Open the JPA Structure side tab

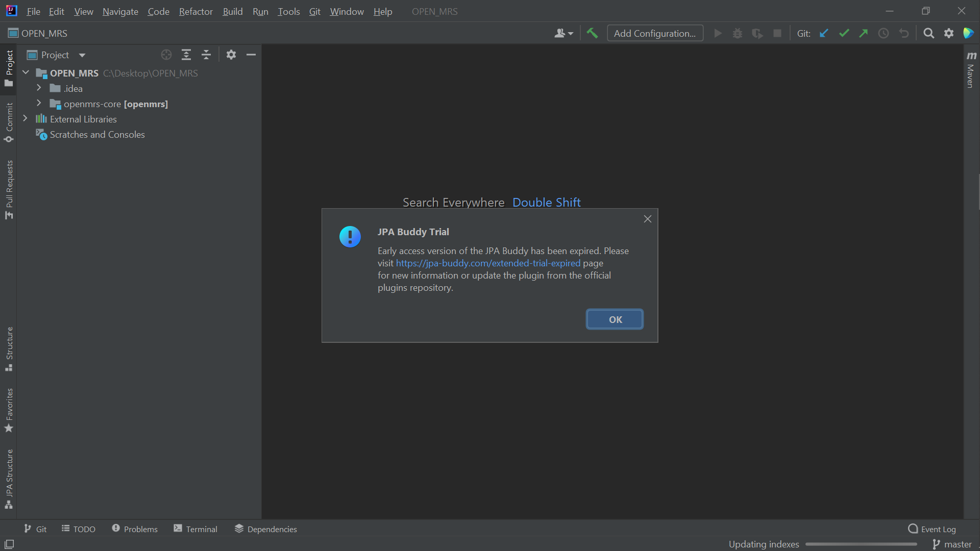click(9, 479)
